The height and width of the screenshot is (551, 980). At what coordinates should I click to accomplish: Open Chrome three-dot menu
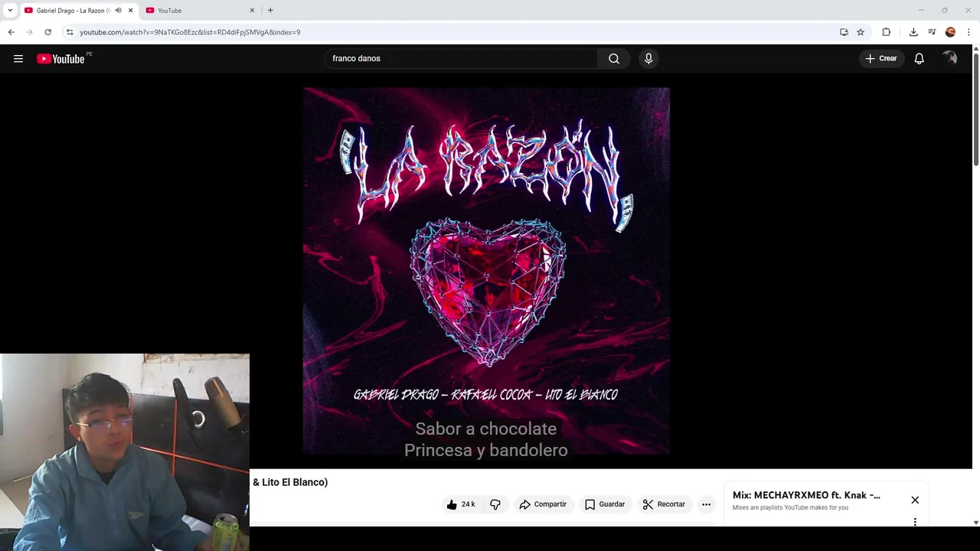(x=969, y=32)
